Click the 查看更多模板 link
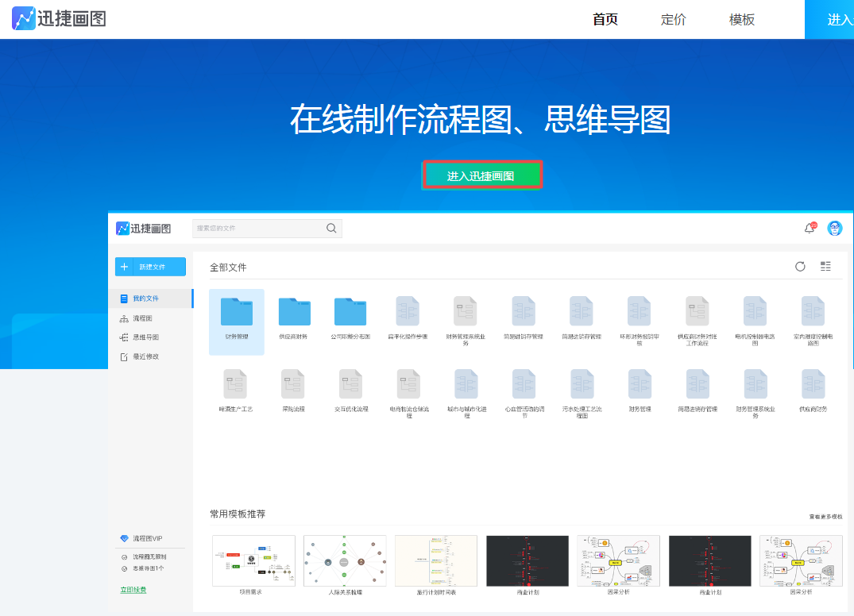 (x=825, y=517)
